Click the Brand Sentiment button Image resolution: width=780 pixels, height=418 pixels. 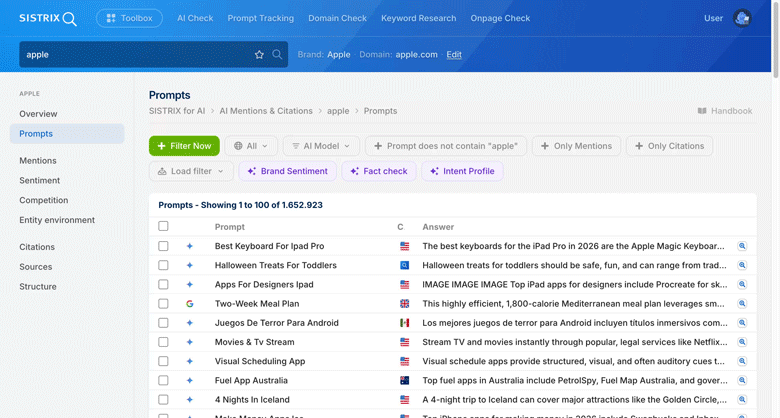[x=288, y=171]
